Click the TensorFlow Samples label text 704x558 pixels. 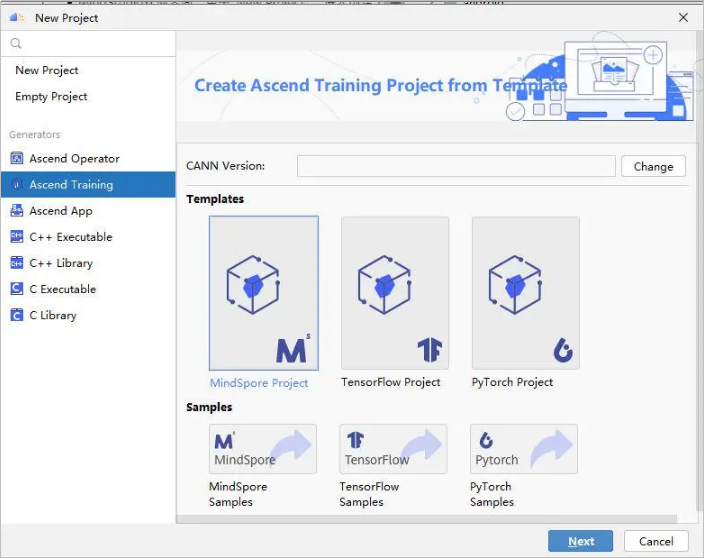[369, 494]
